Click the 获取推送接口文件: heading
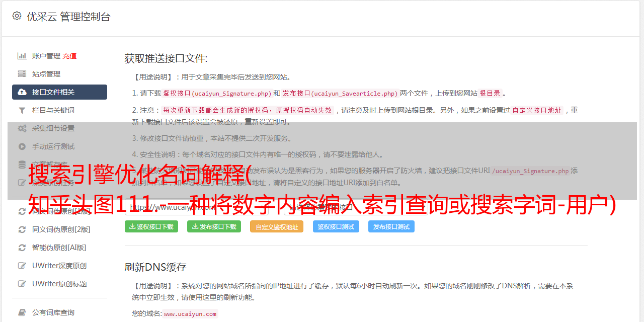This screenshot has width=644, height=322. [x=166, y=58]
